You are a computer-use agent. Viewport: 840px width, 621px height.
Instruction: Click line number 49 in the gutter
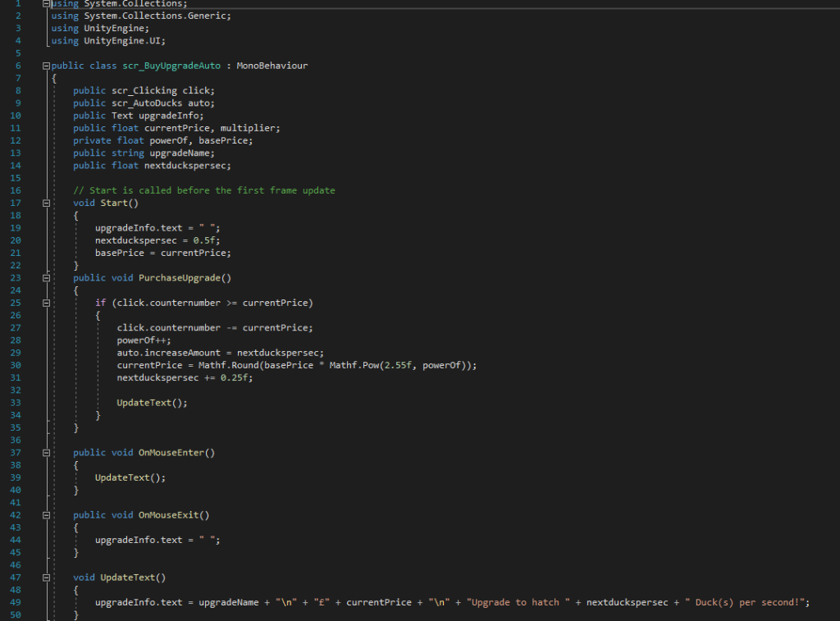coord(17,602)
